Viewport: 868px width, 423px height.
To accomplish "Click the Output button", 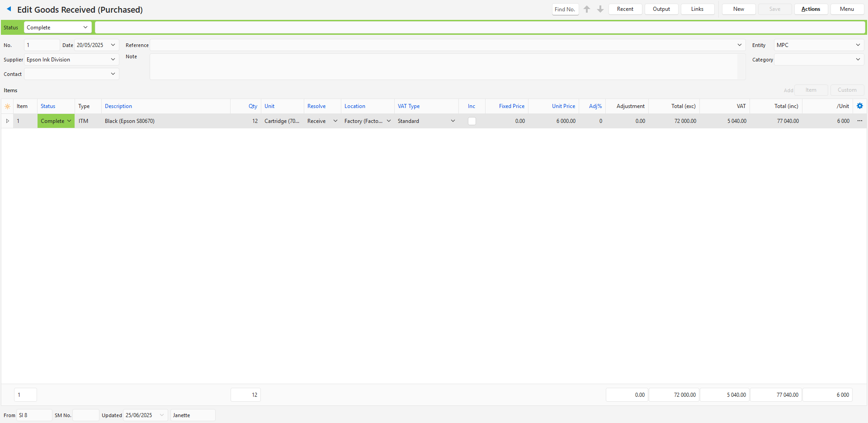I will point(661,9).
